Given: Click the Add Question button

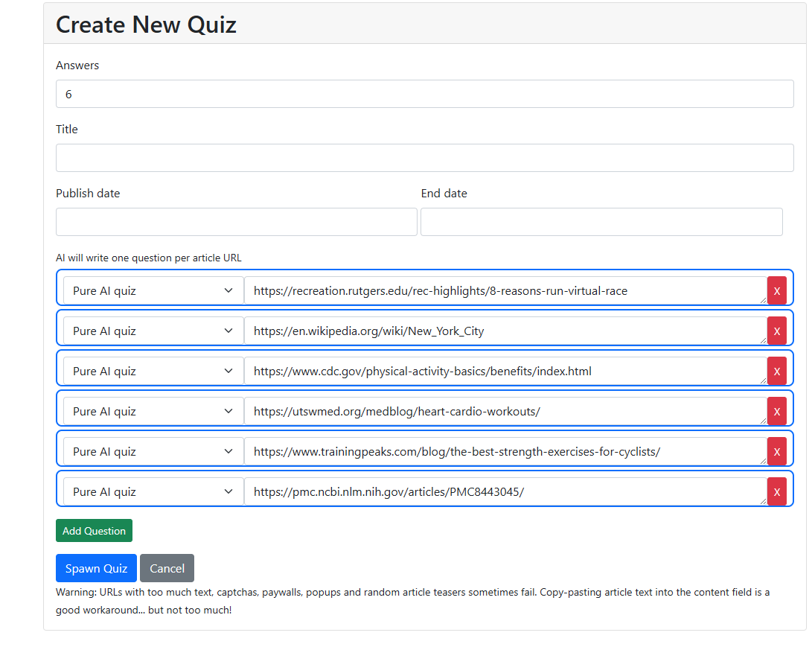Looking at the screenshot, I should pos(94,530).
